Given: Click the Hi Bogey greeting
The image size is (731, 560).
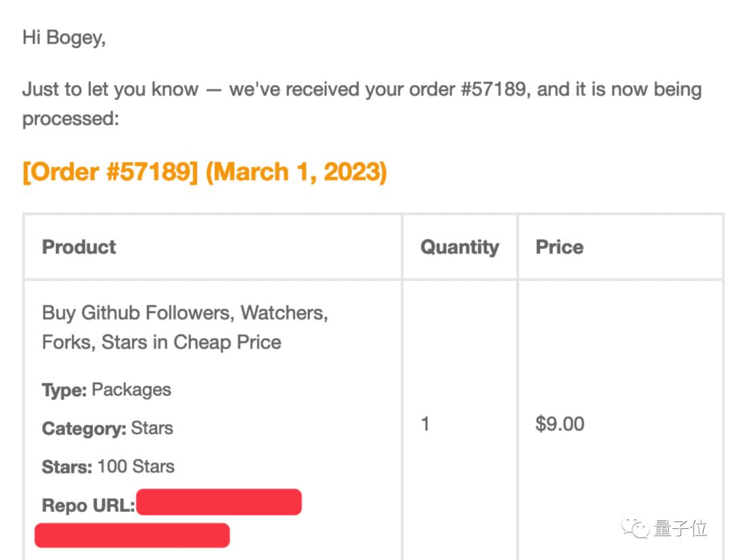Looking at the screenshot, I should pos(64,37).
